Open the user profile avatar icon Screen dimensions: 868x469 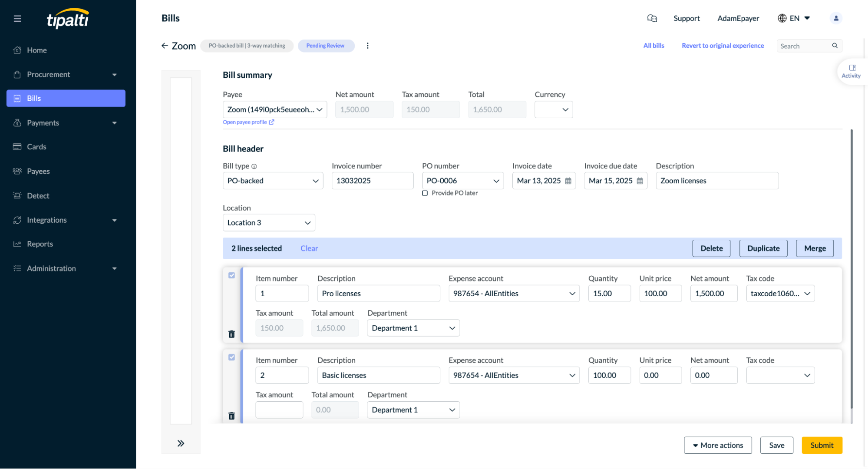(836, 18)
